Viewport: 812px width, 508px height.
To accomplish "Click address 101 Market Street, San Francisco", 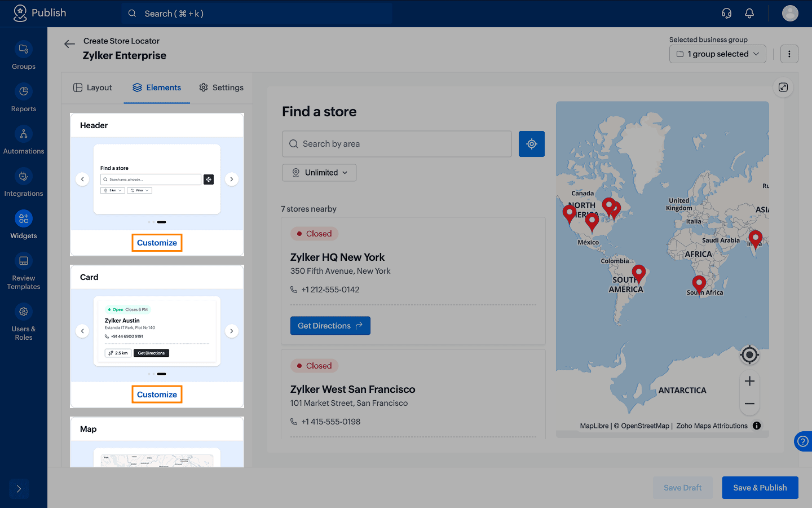I will click(x=349, y=403).
